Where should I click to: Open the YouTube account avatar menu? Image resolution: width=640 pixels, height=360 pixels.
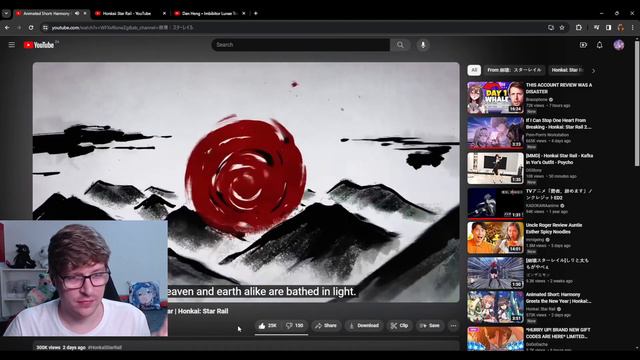(x=619, y=45)
